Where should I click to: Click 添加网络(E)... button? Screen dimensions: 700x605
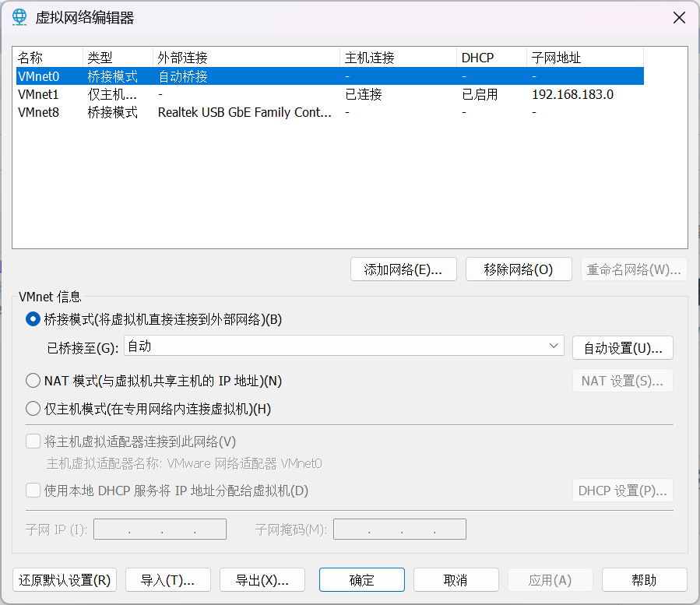[403, 269]
